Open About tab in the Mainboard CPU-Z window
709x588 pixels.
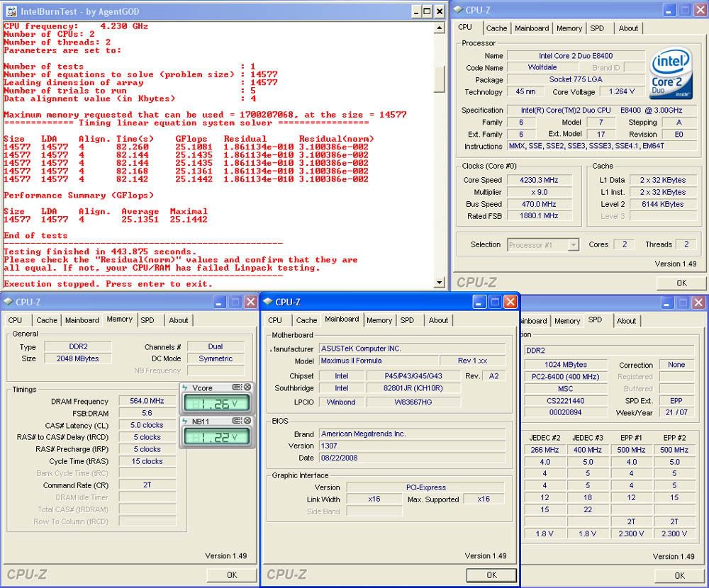coord(438,320)
